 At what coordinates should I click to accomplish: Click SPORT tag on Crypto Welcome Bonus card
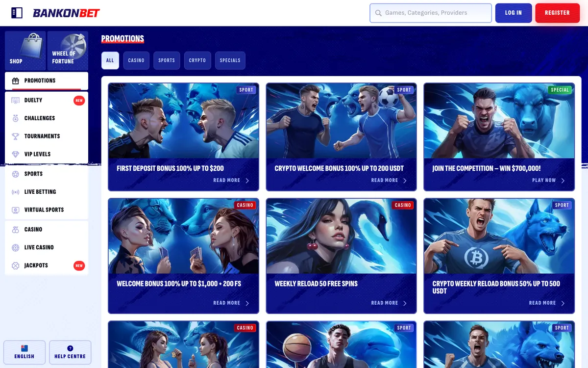pyautogui.click(x=404, y=90)
